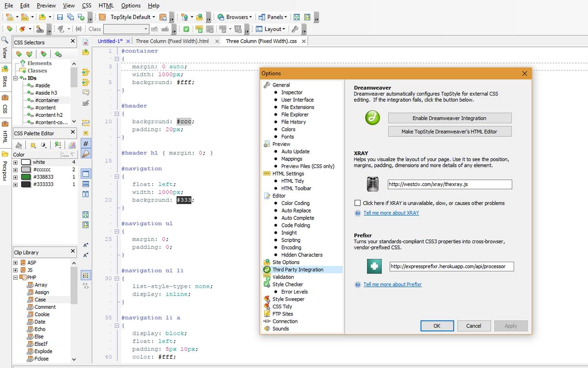The width and height of the screenshot is (588, 368).
Task: Click the Save All toolbar icon
Action: tap(70, 17)
